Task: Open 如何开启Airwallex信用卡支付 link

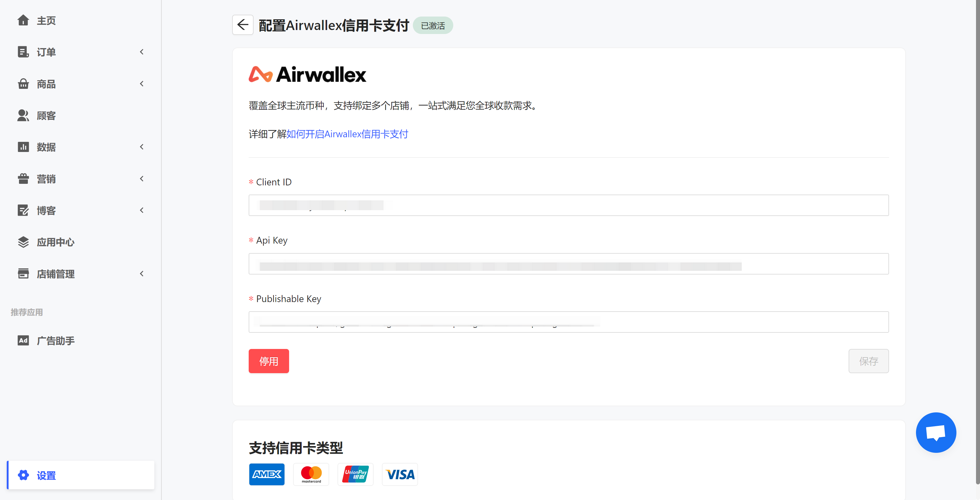Action: (x=347, y=134)
